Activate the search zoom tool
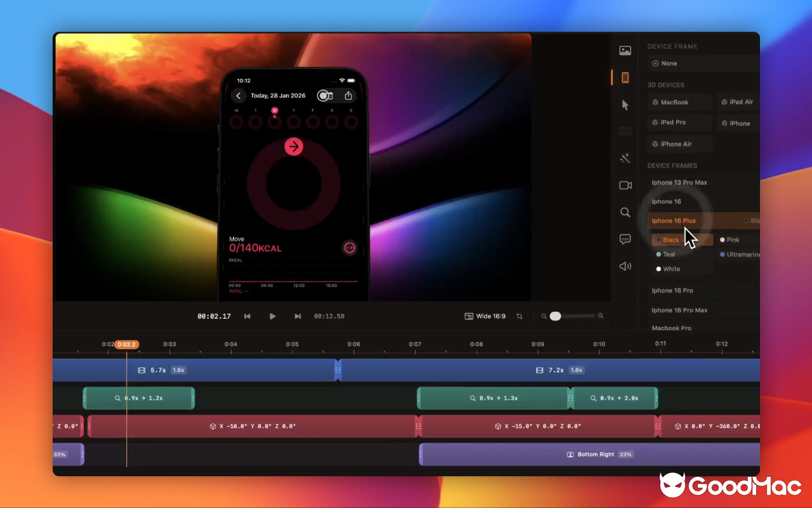Viewport: 812px width, 508px height. click(x=625, y=212)
